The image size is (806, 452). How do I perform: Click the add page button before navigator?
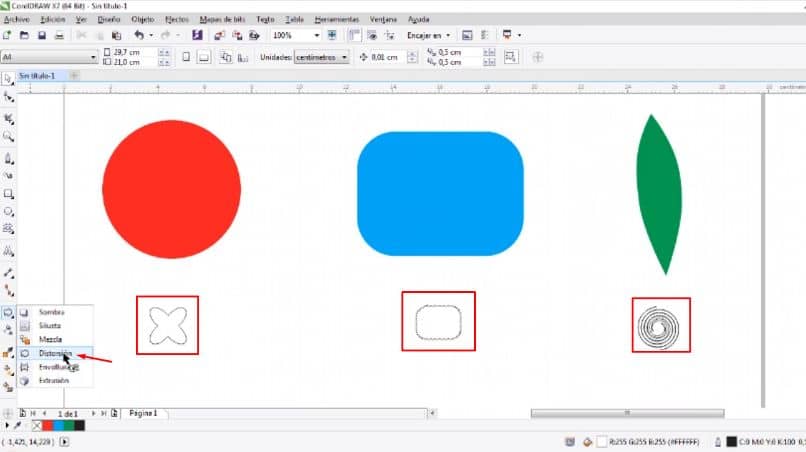23,413
